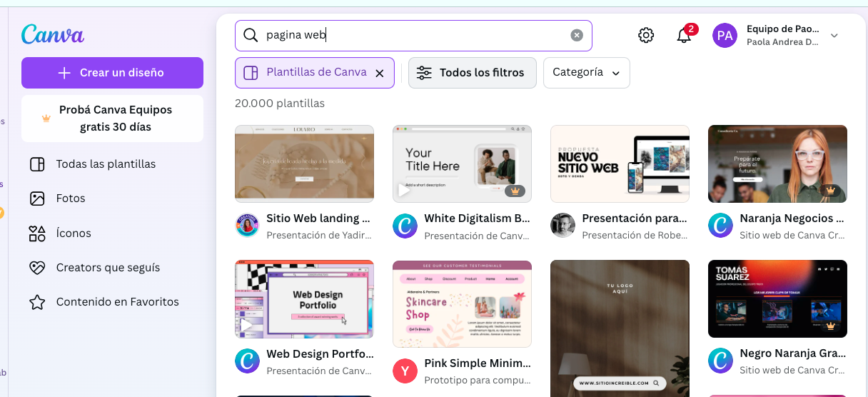Image resolution: width=868 pixels, height=397 pixels.
Task: Click the Yadira creator avatar under Sitio Web landing
Action: tap(247, 226)
